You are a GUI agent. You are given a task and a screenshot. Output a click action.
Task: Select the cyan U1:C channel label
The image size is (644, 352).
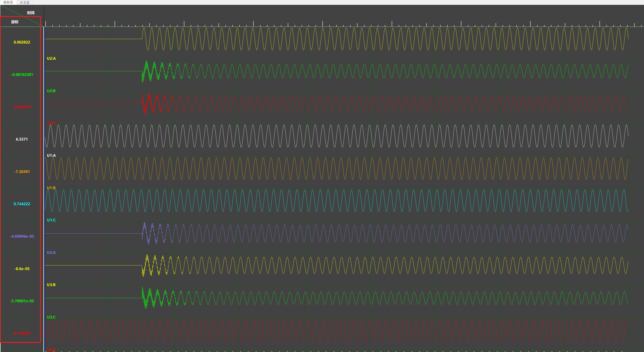51,220
